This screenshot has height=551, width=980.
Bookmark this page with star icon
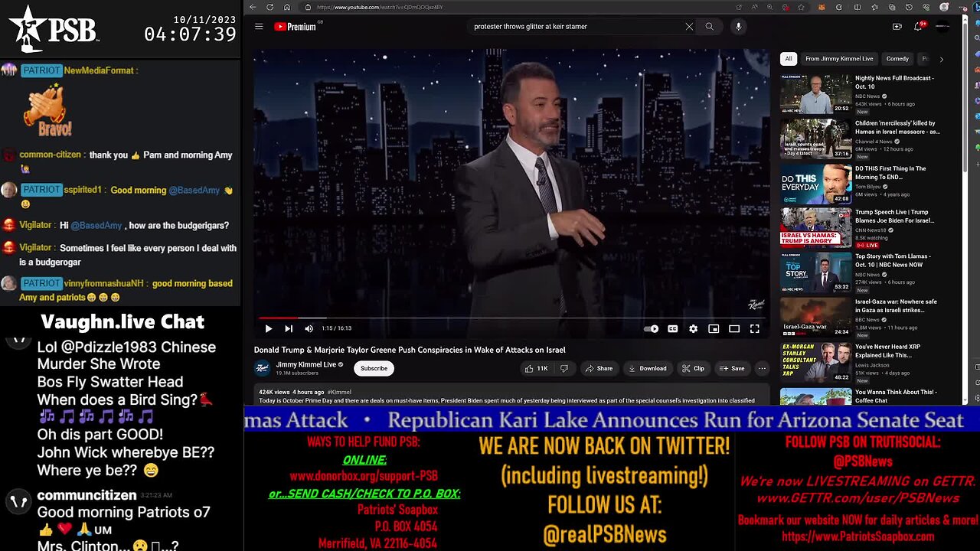(x=801, y=7)
